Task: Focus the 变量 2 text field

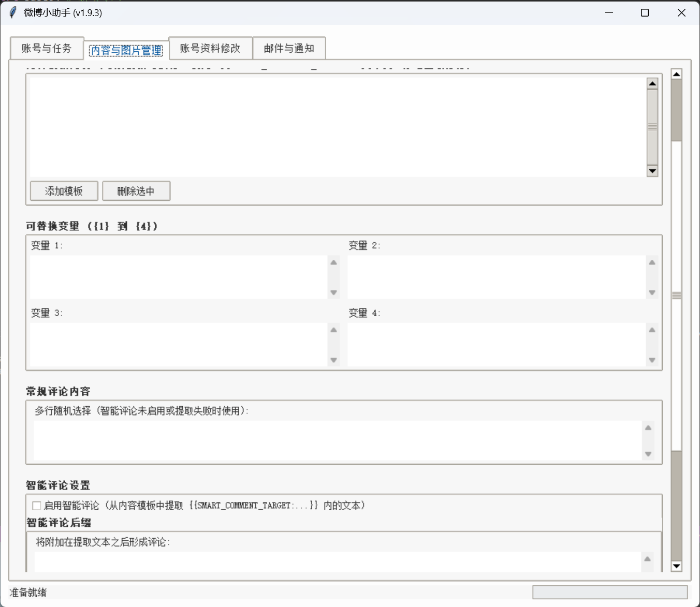Action: click(x=497, y=277)
